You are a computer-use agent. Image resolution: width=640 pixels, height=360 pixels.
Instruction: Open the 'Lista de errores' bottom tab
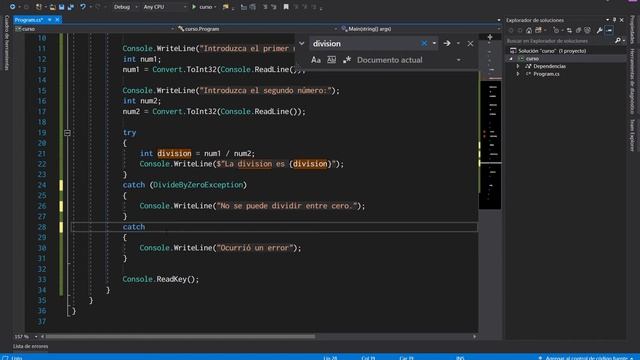click(30, 347)
